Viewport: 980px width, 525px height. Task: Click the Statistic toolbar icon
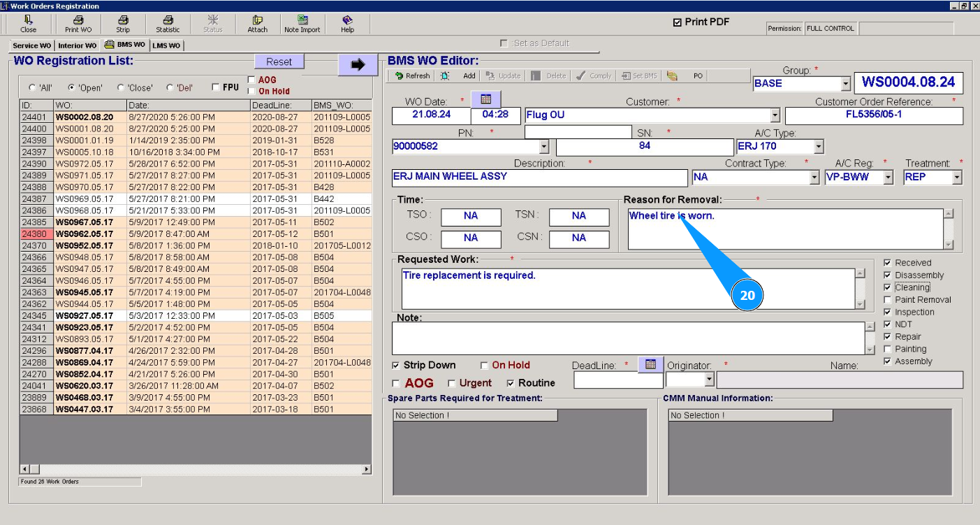coord(168,24)
